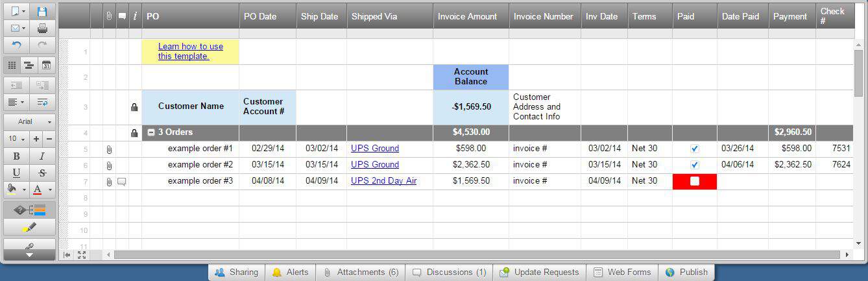Open the 'Learn how to use this template' link

(x=190, y=51)
